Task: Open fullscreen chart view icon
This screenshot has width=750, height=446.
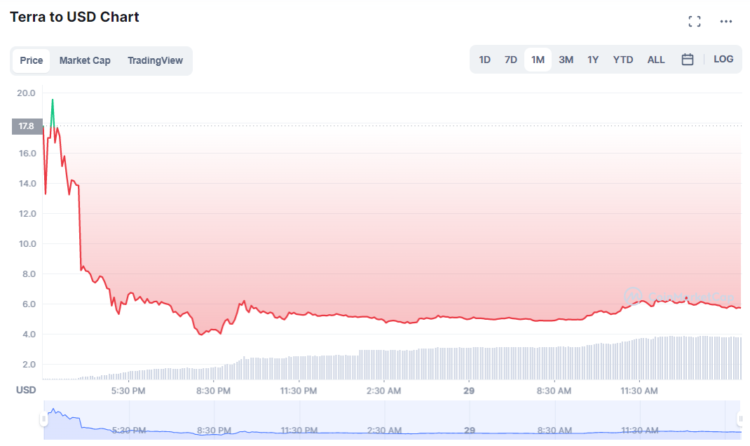Action: (x=694, y=21)
